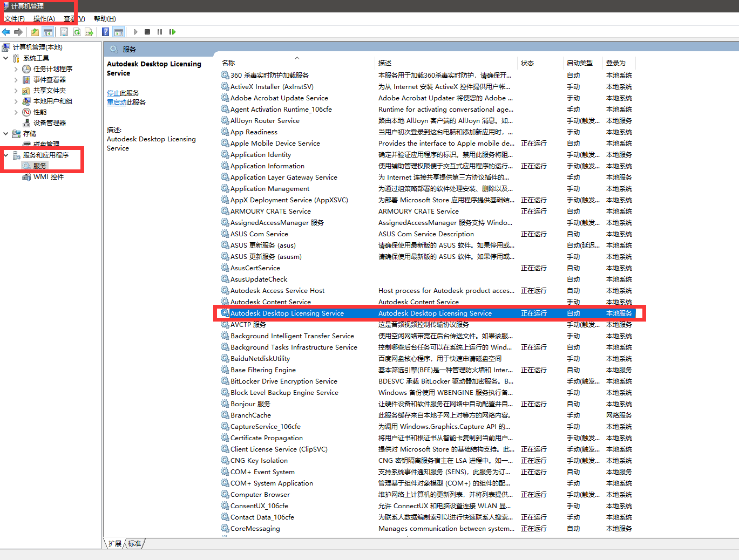Click the Back arrow in the toolbar
The width and height of the screenshot is (739, 560).
click(x=6, y=32)
